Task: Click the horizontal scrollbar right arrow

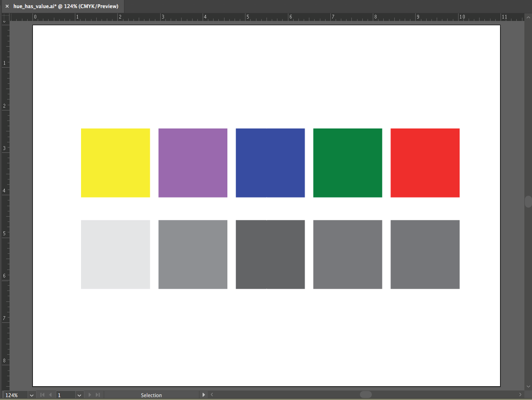Action: click(520, 395)
